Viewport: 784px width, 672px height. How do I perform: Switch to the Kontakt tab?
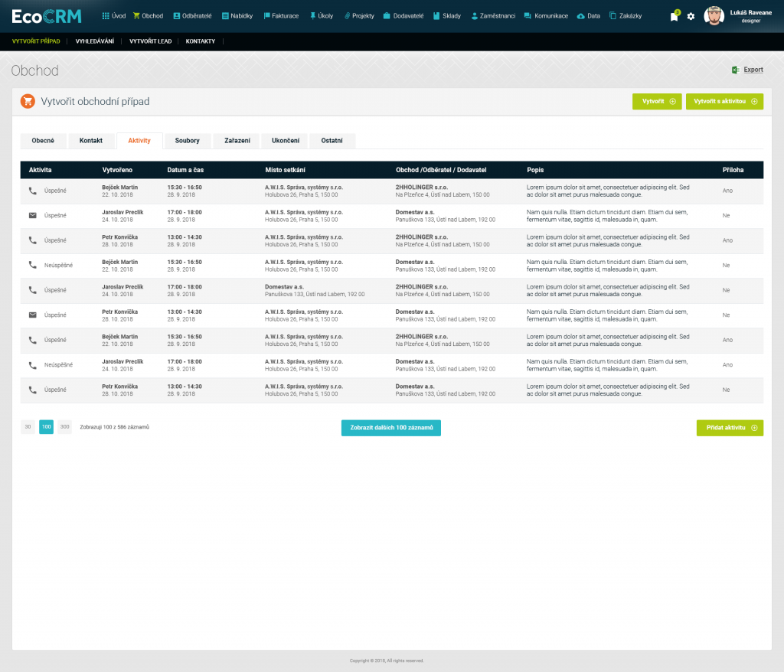pos(91,141)
